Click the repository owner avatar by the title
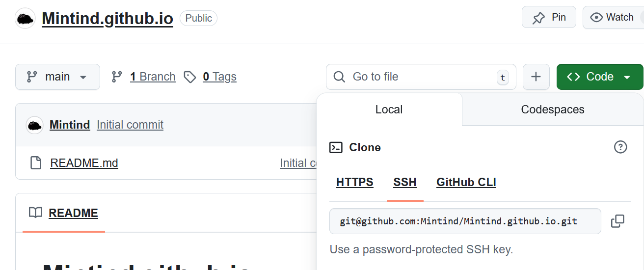 click(x=25, y=19)
